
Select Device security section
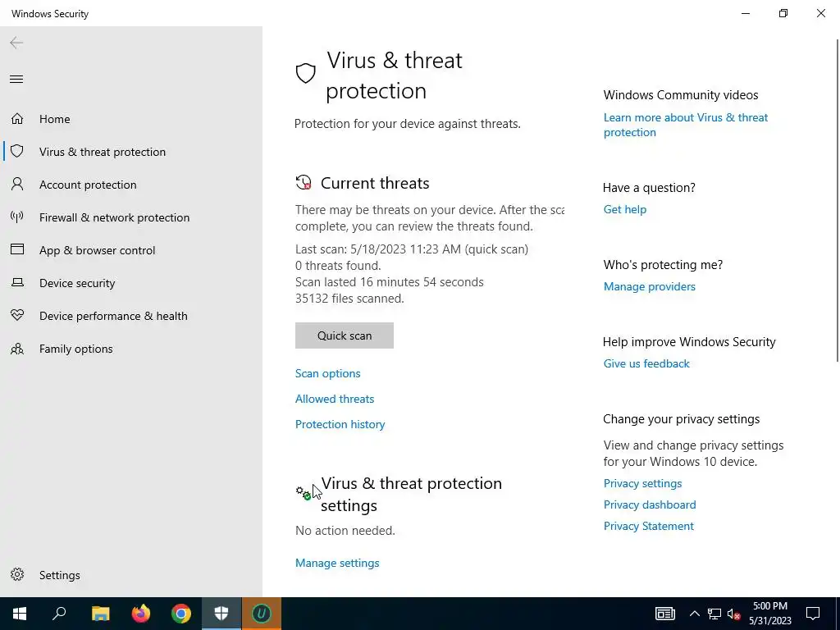(x=77, y=283)
